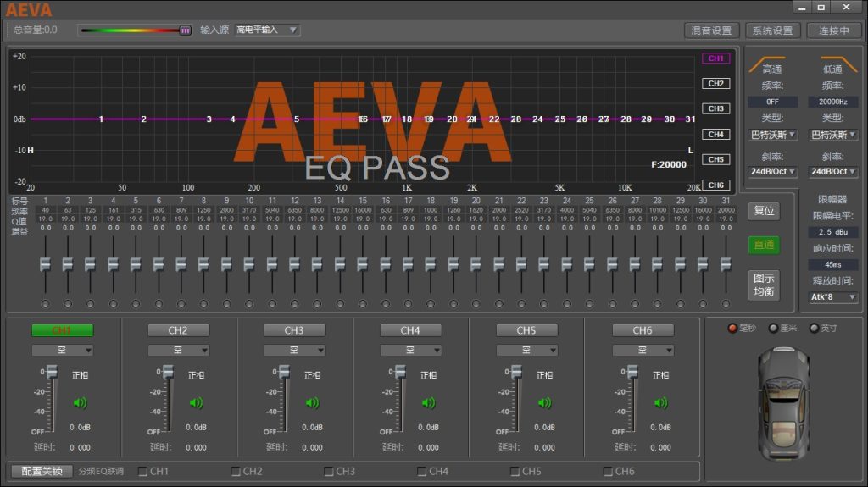The height and width of the screenshot is (487, 868).
Task: Select CH5 curve tab beside the EQ graph
Action: [x=715, y=159]
